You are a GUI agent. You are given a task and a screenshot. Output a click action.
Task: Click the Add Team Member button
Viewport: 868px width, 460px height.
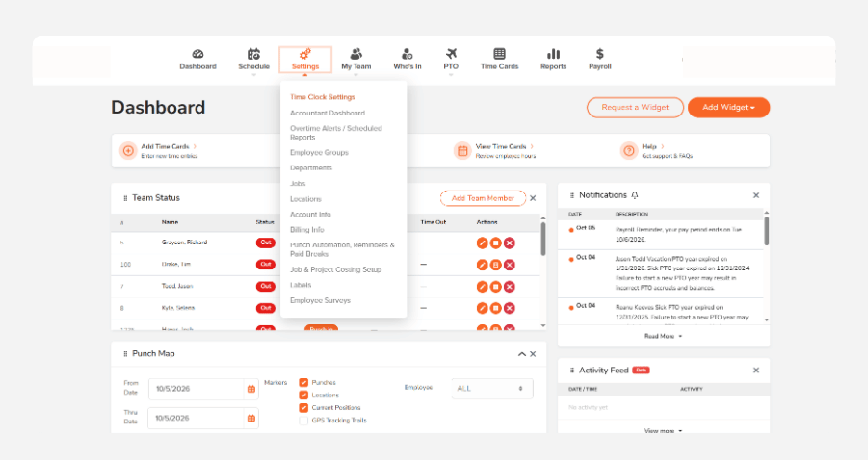483,198
